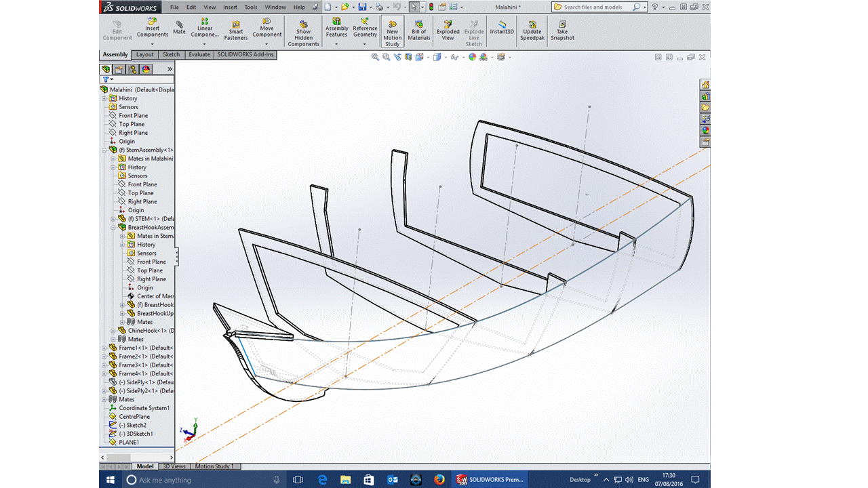The image size is (868, 488).
Task: Expand more manager tabs chevron
Action: (170, 69)
